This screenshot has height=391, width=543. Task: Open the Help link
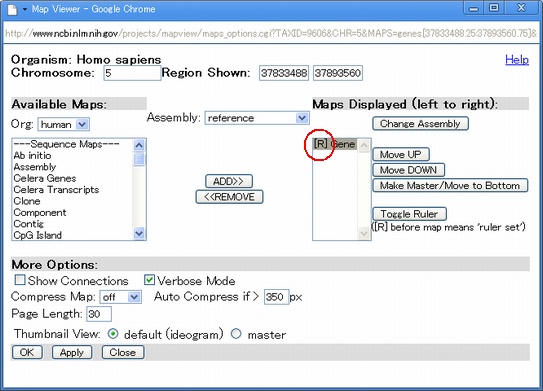click(517, 60)
